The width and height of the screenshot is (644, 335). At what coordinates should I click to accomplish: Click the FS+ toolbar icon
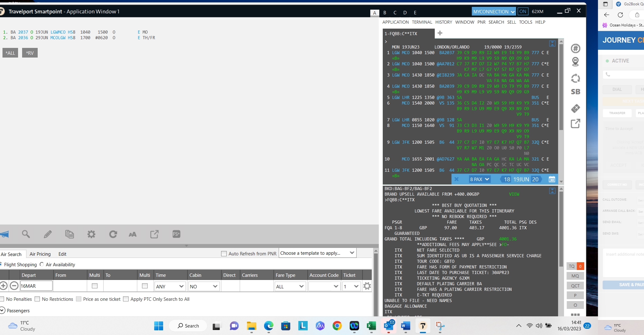[x=176, y=234]
